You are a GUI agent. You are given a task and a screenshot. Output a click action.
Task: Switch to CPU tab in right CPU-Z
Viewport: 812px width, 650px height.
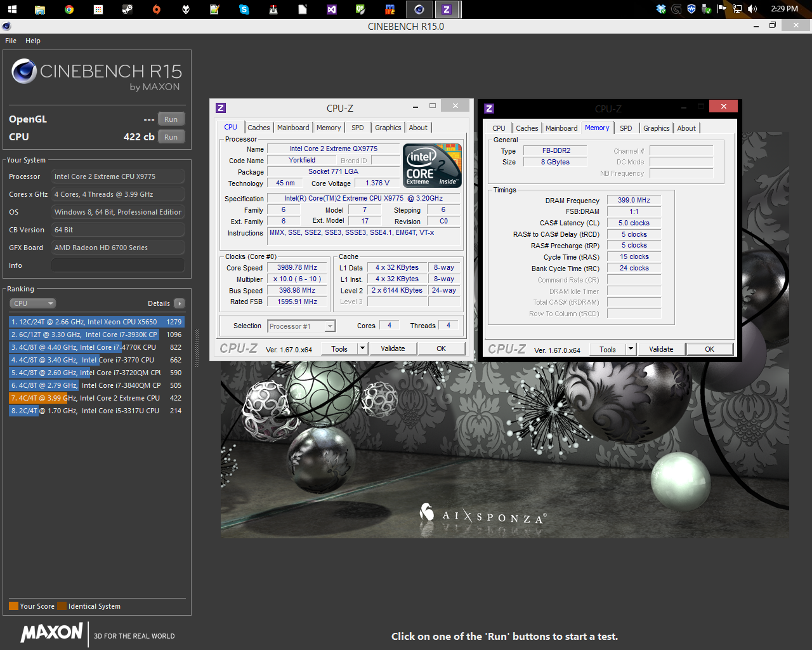pos(499,128)
